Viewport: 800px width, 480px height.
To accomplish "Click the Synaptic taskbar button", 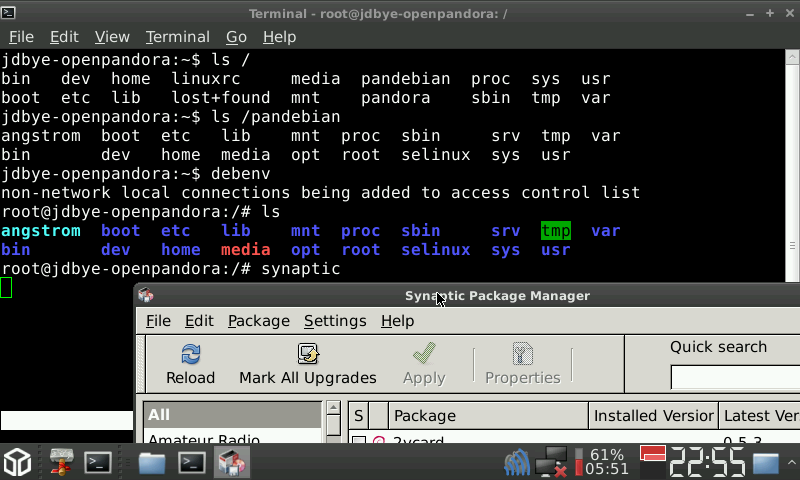I will (x=233, y=462).
